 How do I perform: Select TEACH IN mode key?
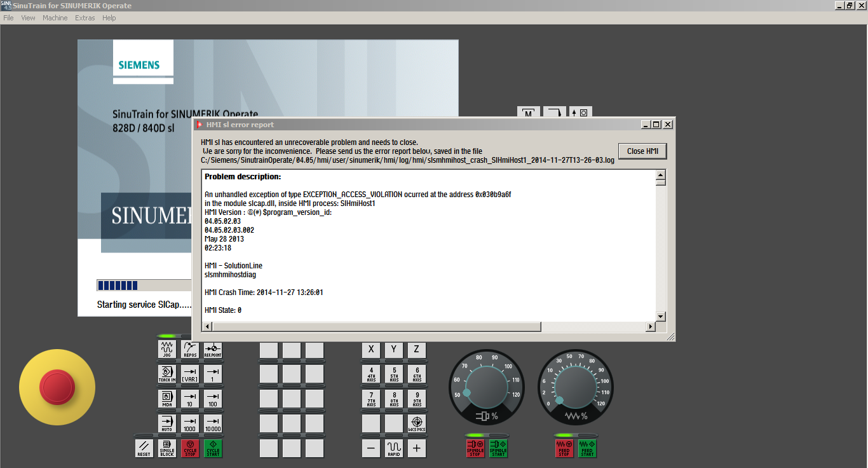click(x=167, y=374)
